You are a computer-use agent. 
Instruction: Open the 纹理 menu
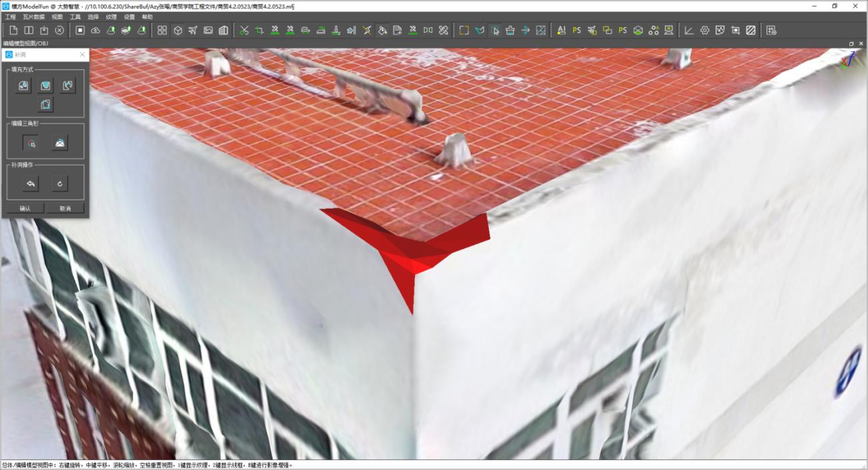pyautogui.click(x=111, y=17)
